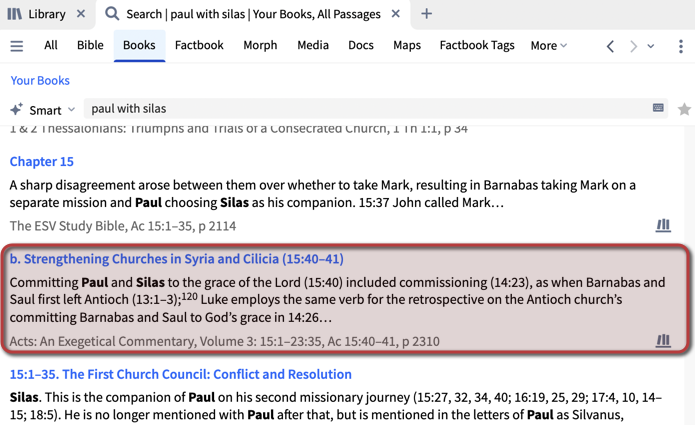Open the Chapter 15 result link
This screenshot has width=695, height=425.
tap(42, 162)
